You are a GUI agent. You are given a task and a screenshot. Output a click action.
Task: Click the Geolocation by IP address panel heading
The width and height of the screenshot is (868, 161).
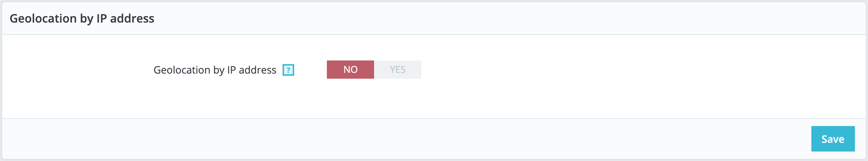(x=82, y=18)
